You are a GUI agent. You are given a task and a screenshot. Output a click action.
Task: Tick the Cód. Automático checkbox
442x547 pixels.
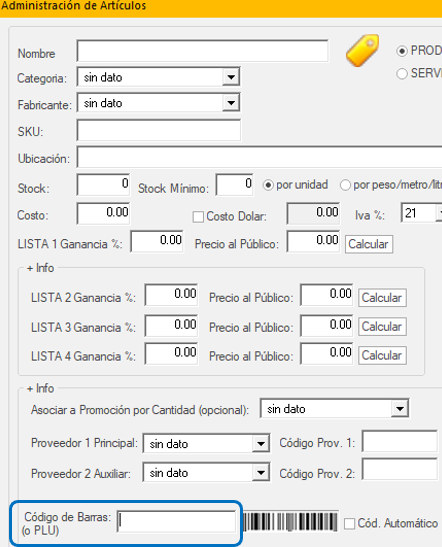pyautogui.click(x=349, y=523)
